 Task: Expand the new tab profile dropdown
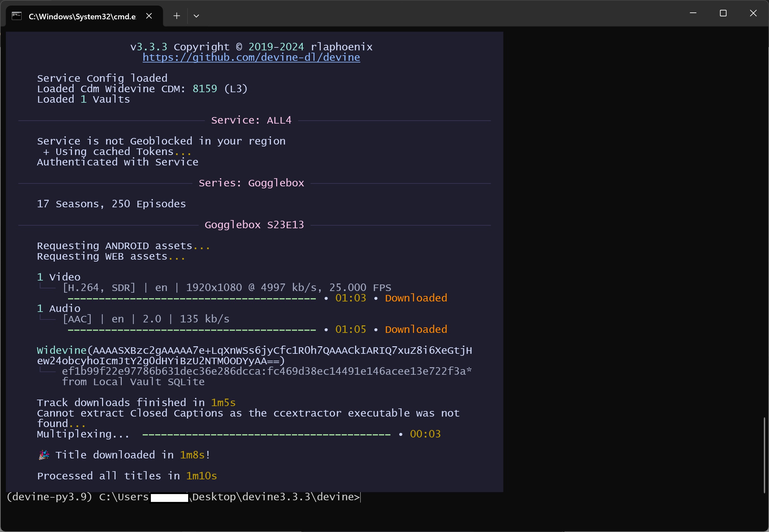(x=196, y=16)
